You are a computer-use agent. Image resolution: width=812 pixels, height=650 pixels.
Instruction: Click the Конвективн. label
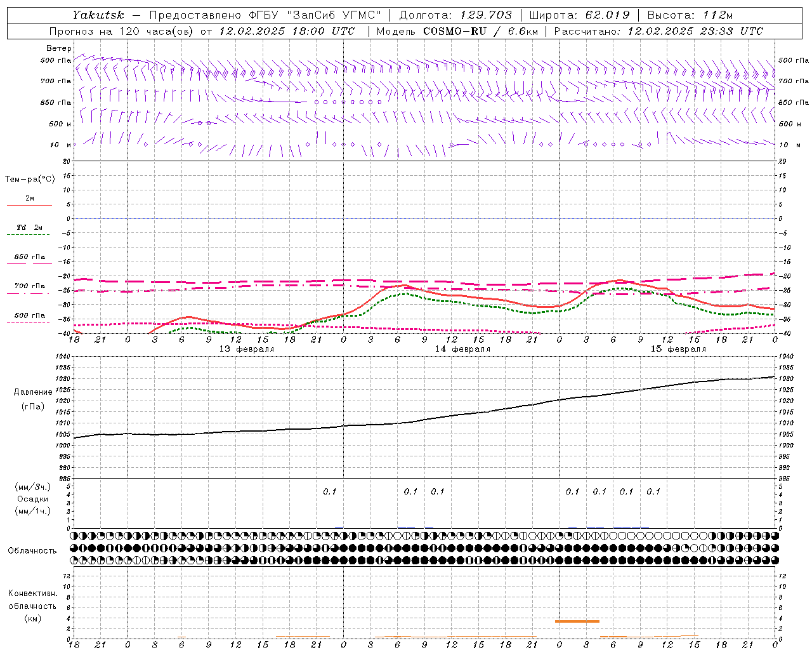pyautogui.click(x=32, y=594)
